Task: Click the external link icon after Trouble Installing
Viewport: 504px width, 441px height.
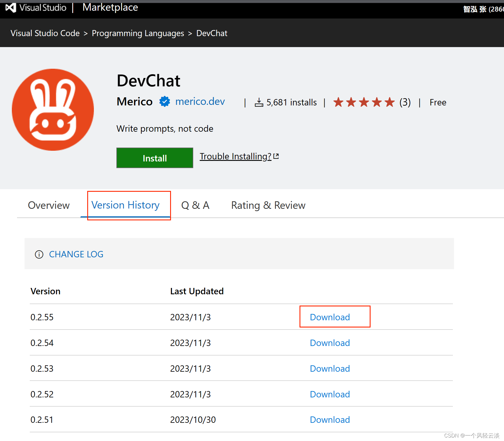Action: (x=276, y=155)
